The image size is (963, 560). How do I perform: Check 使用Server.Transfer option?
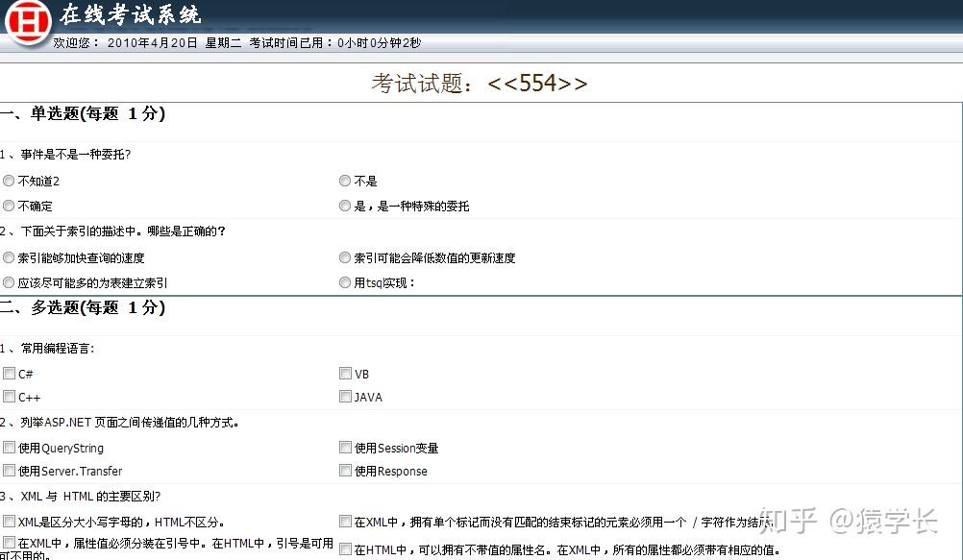point(10,471)
